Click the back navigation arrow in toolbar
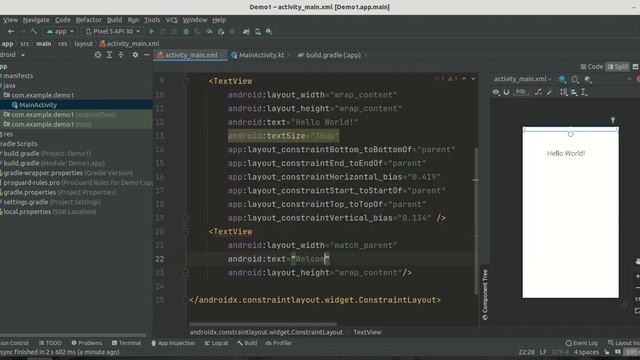Image resolution: width=640 pixels, height=360 pixels. pyautogui.click(x=11, y=31)
